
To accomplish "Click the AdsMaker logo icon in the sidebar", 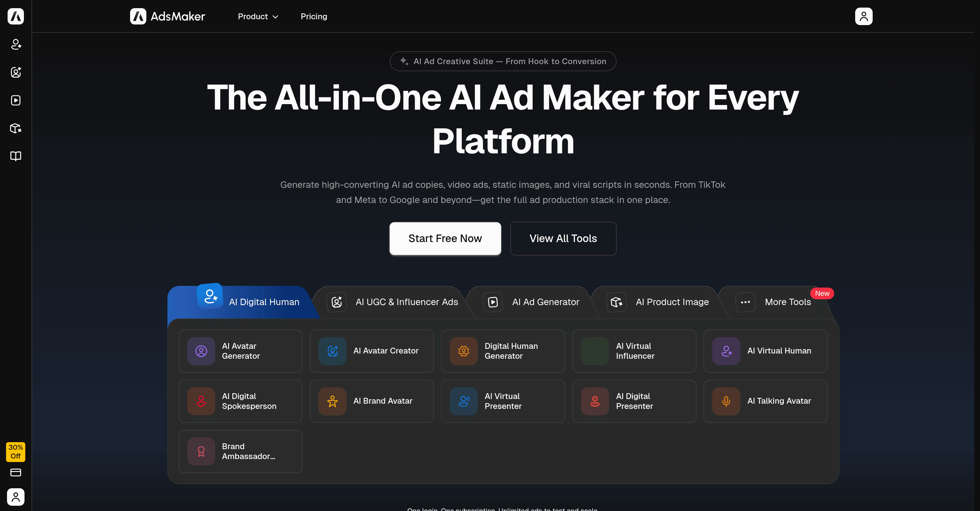I will click(x=15, y=16).
